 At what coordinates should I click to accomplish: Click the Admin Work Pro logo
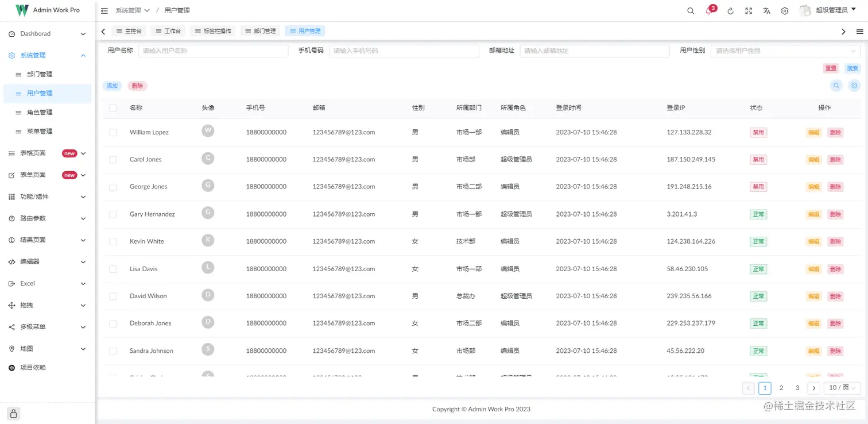[x=22, y=10]
